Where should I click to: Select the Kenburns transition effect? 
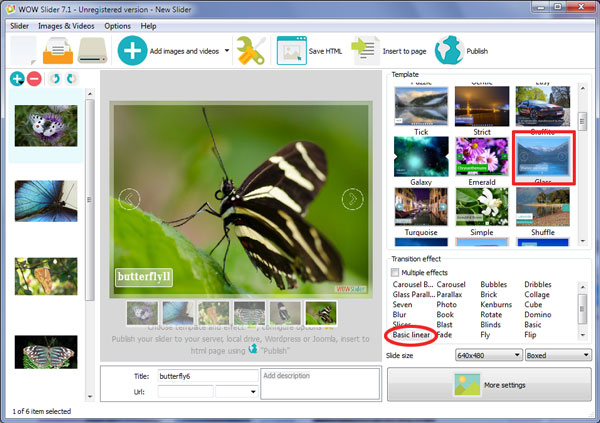[496, 304]
